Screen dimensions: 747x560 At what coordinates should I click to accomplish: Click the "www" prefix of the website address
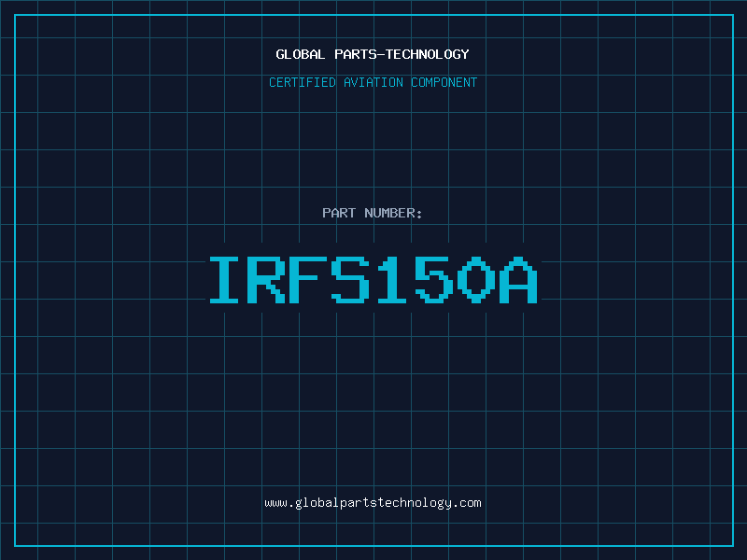pyautogui.click(x=275, y=503)
